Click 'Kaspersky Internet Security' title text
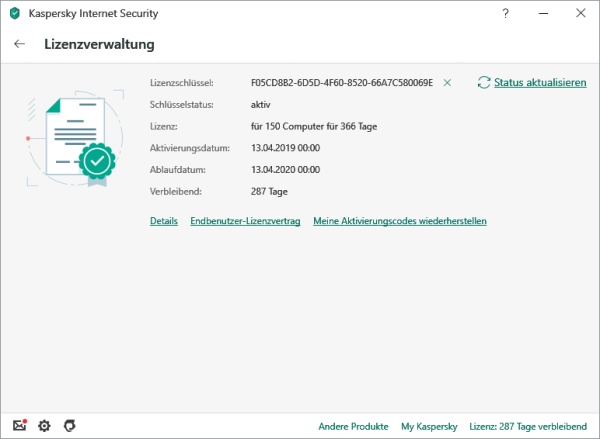The image size is (600, 439). [x=93, y=13]
